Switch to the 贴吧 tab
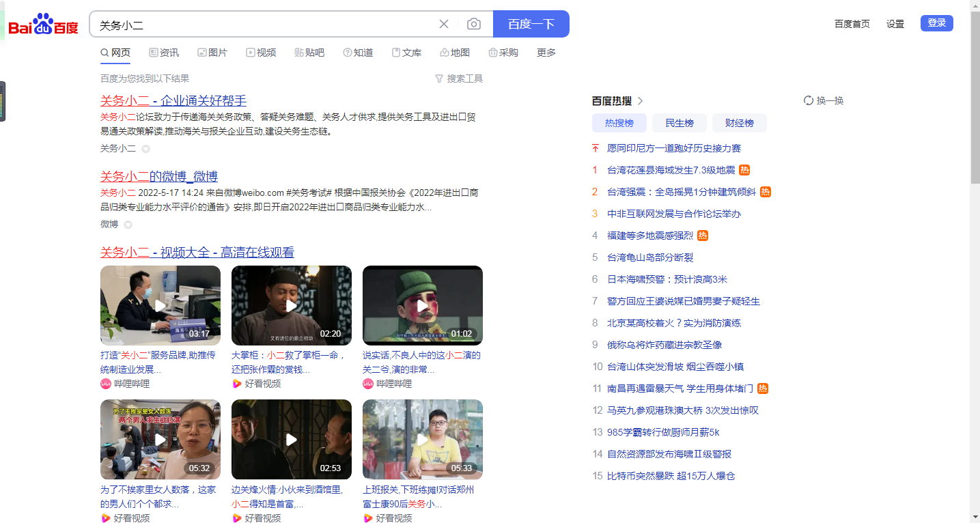980x523 pixels. point(309,53)
